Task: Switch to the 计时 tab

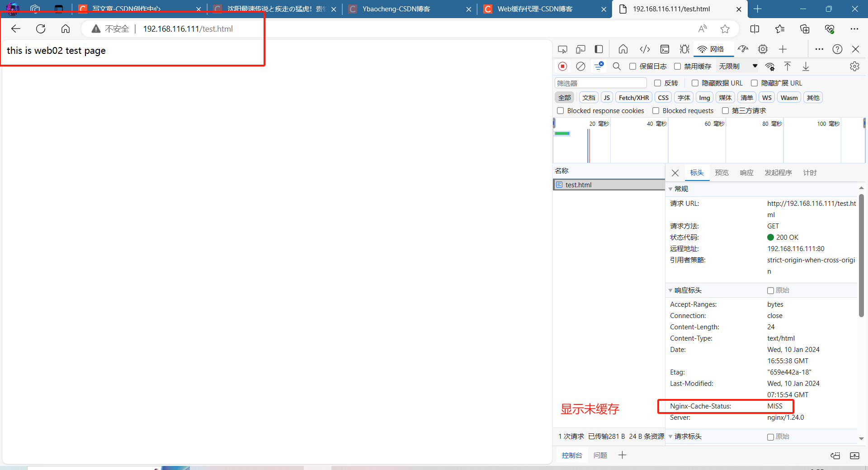Action: pos(810,173)
